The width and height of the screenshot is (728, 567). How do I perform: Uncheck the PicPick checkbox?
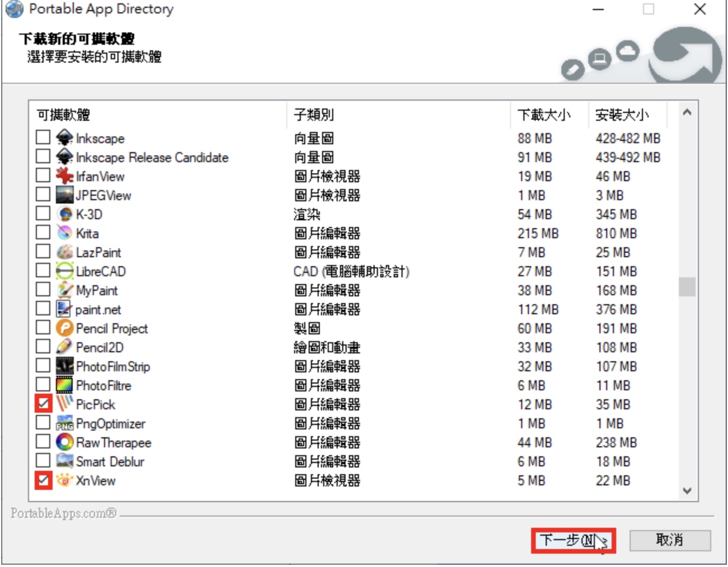[x=43, y=403]
